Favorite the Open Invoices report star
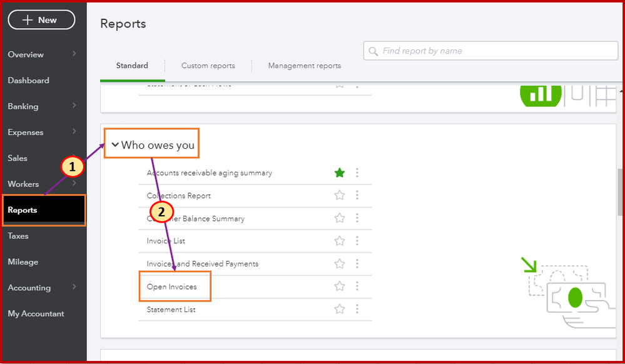Viewport: 625px width, 364px height. point(340,286)
